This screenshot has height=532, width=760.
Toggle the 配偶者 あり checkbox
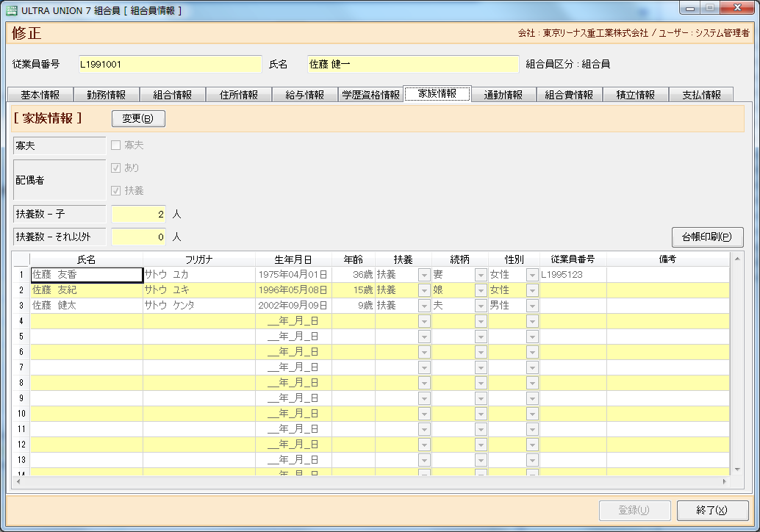click(116, 168)
